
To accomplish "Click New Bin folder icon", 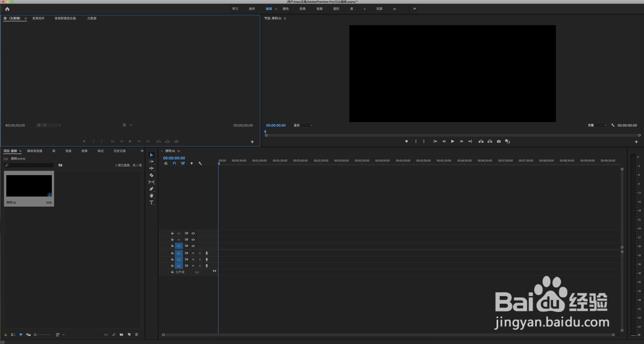I will click(121, 334).
